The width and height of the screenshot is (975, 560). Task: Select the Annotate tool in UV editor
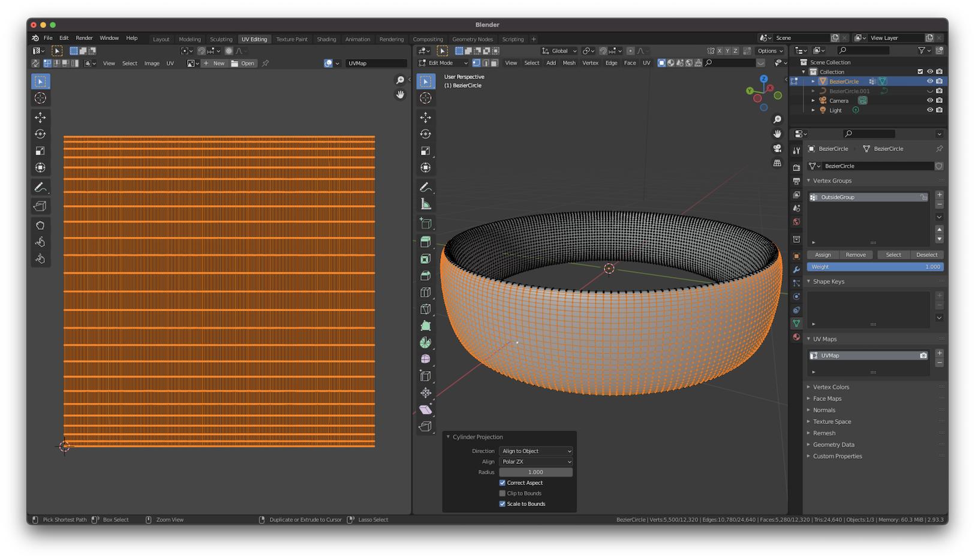[40, 187]
